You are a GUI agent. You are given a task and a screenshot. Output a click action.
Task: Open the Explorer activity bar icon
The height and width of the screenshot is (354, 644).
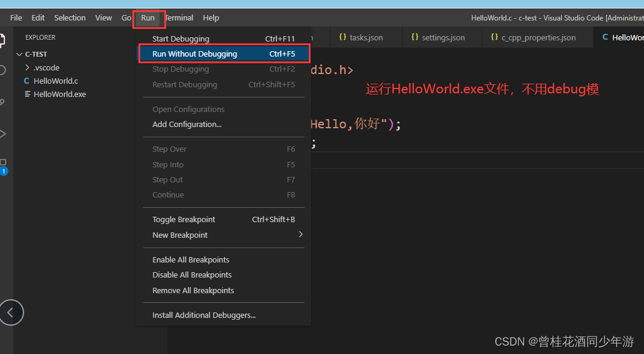pos(2,40)
